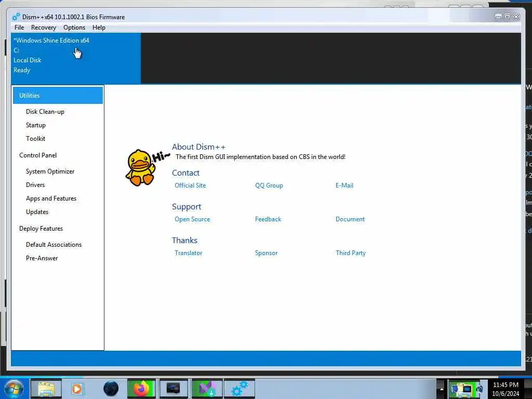Click the Document link

tap(350, 219)
